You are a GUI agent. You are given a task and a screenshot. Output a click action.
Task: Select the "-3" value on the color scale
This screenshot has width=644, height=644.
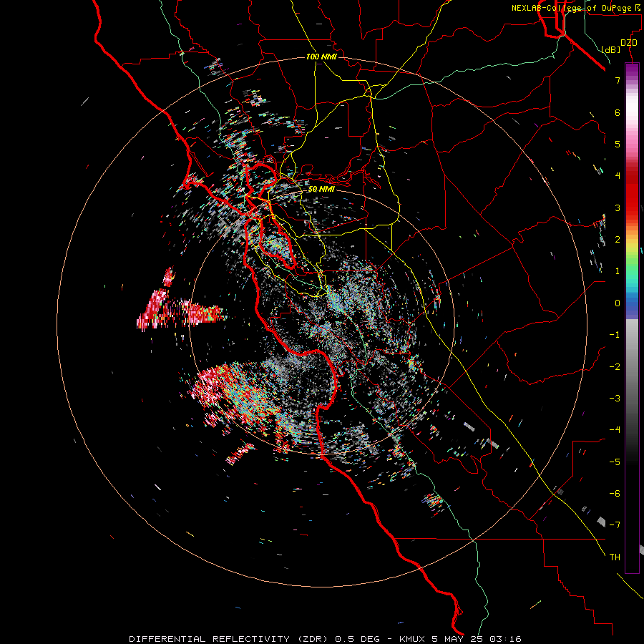(615, 399)
